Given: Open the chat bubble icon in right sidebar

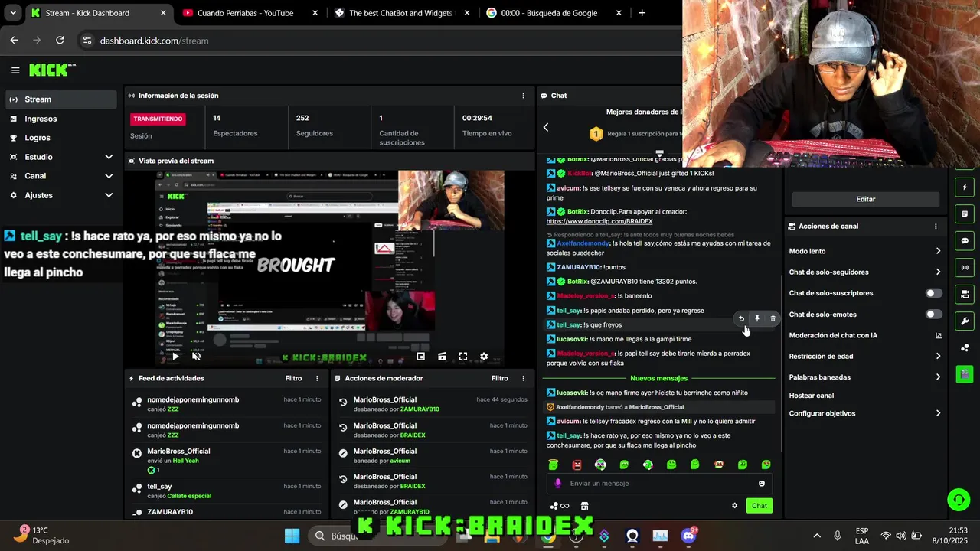Looking at the screenshot, I should tap(965, 241).
